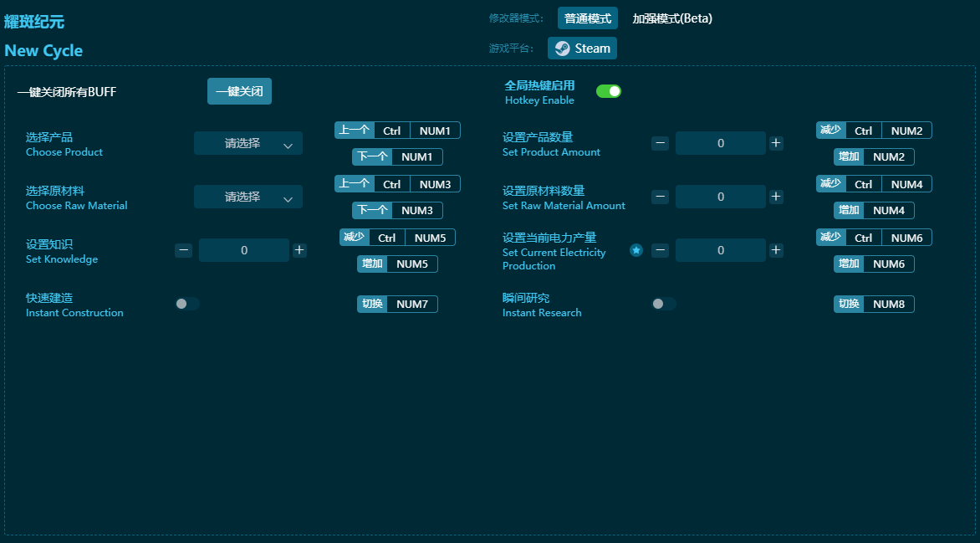Click the plus stepper for product amount

tap(775, 143)
